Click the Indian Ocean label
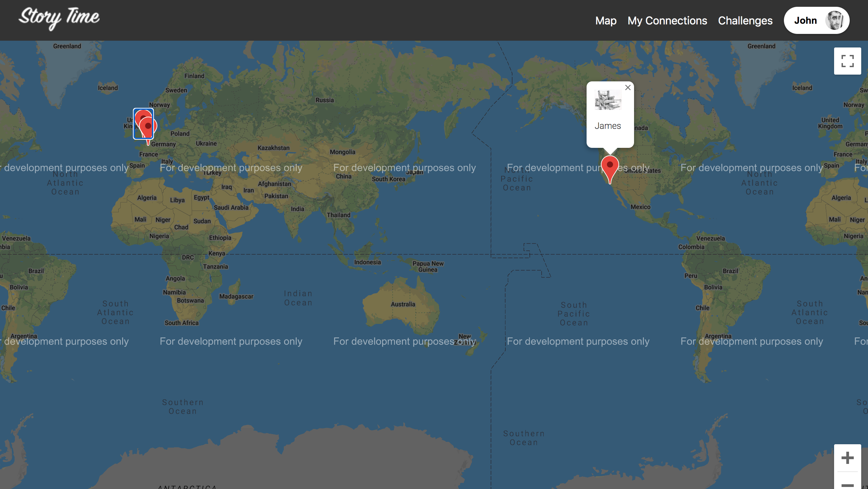868x489 pixels. [298, 298]
